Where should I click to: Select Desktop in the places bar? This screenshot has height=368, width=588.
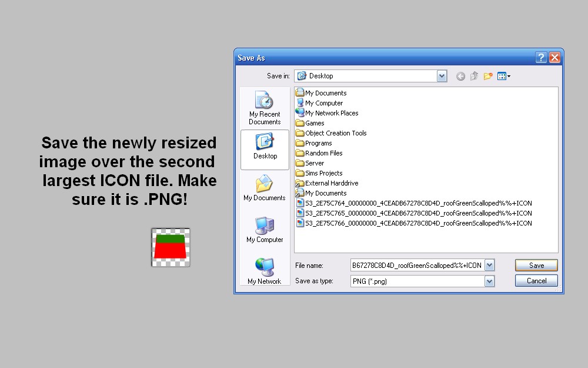point(265,150)
